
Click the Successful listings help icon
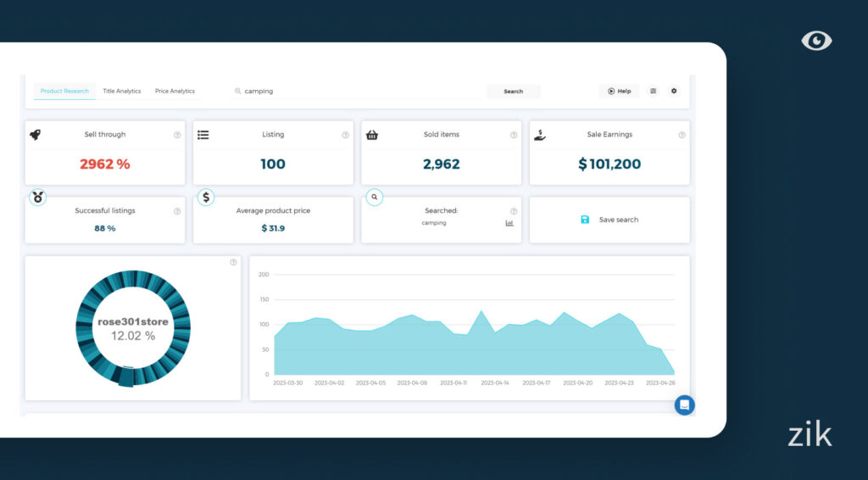click(177, 211)
